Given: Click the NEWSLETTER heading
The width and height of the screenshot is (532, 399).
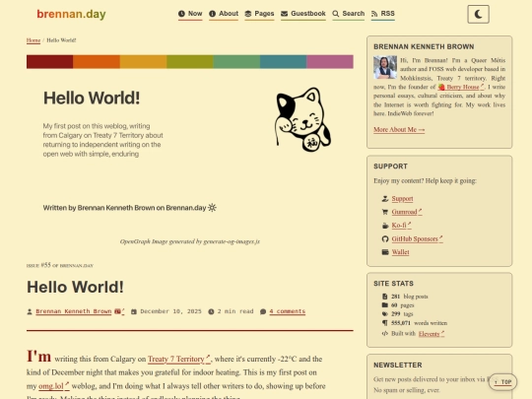Looking at the screenshot, I should click(398, 366).
